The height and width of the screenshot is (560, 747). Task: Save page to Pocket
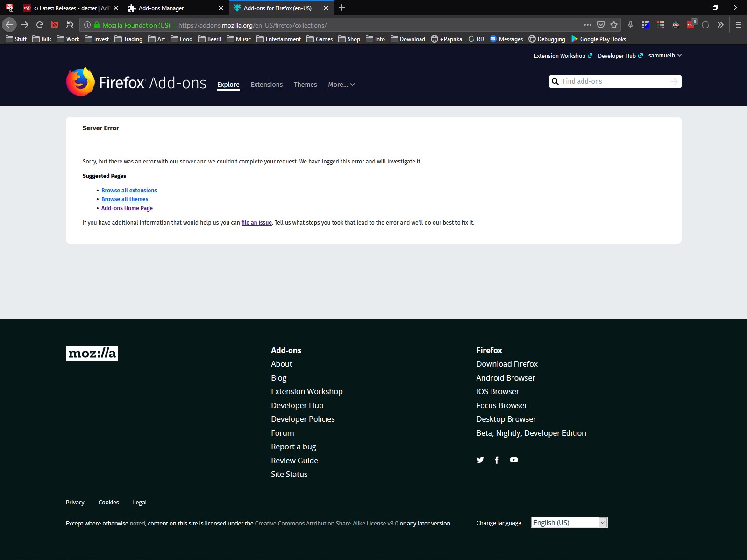coord(601,25)
